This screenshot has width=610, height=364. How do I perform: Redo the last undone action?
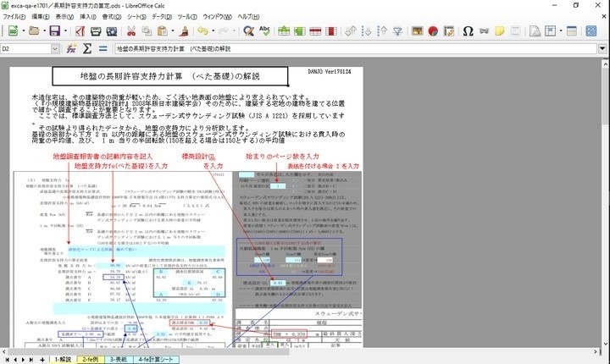(224, 30)
